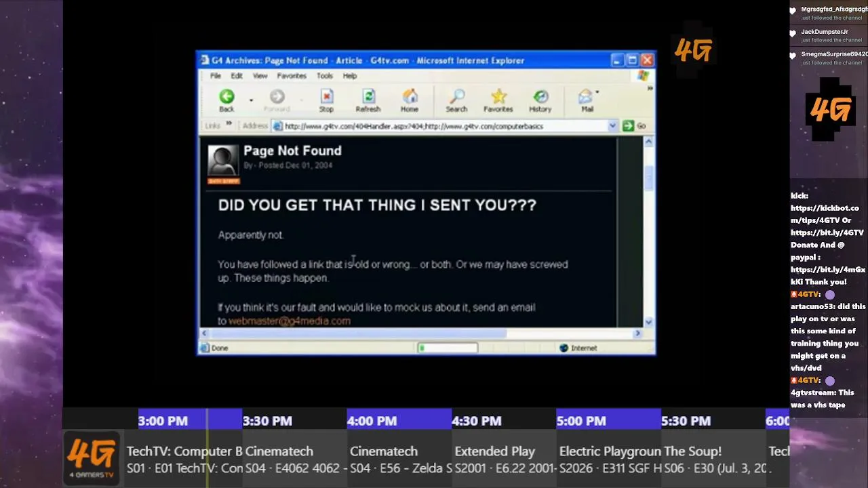The height and width of the screenshot is (488, 868).
Task: Click the Done status bar text
Action: point(220,348)
